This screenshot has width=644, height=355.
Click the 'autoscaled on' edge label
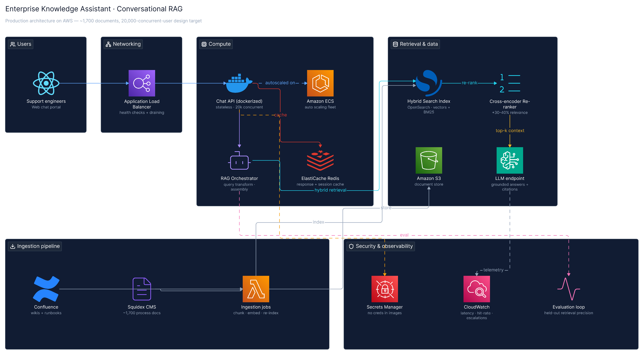pos(280,83)
